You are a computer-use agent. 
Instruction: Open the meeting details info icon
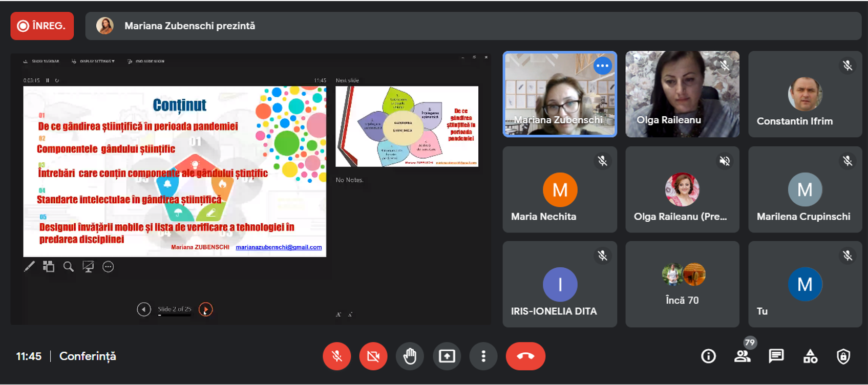(x=708, y=356)
